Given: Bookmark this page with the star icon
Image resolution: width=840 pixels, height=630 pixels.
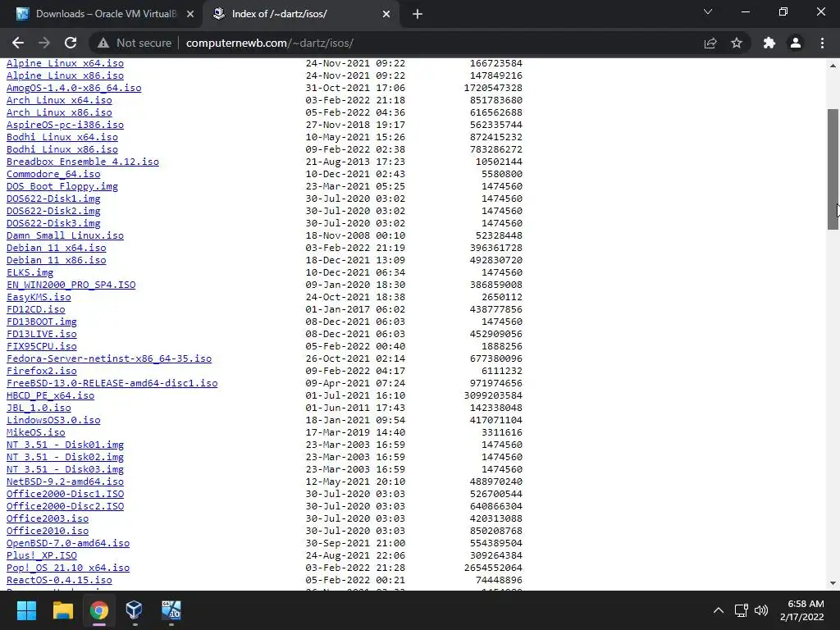Looking at the screenshot, I should click(x=737, y=43).
